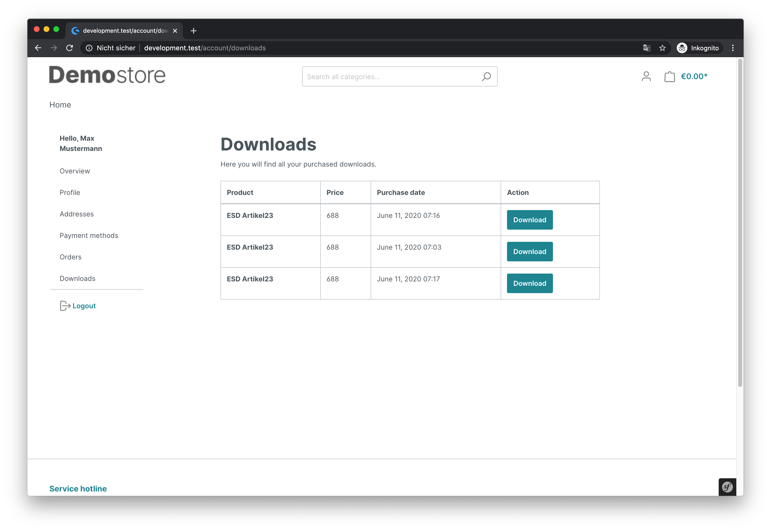Open the user account icon in header
The height and width of the screenshot is (532, 771).
tap(646, 76)
